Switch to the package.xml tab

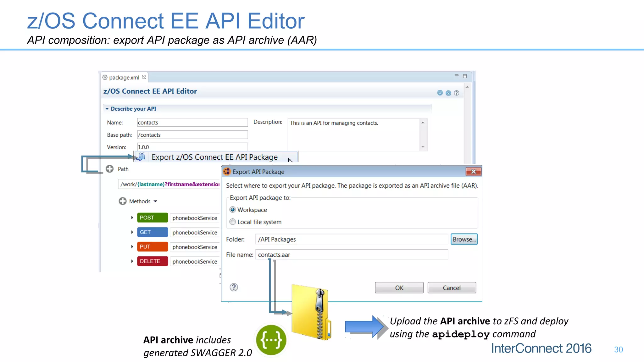pos(124,77)
